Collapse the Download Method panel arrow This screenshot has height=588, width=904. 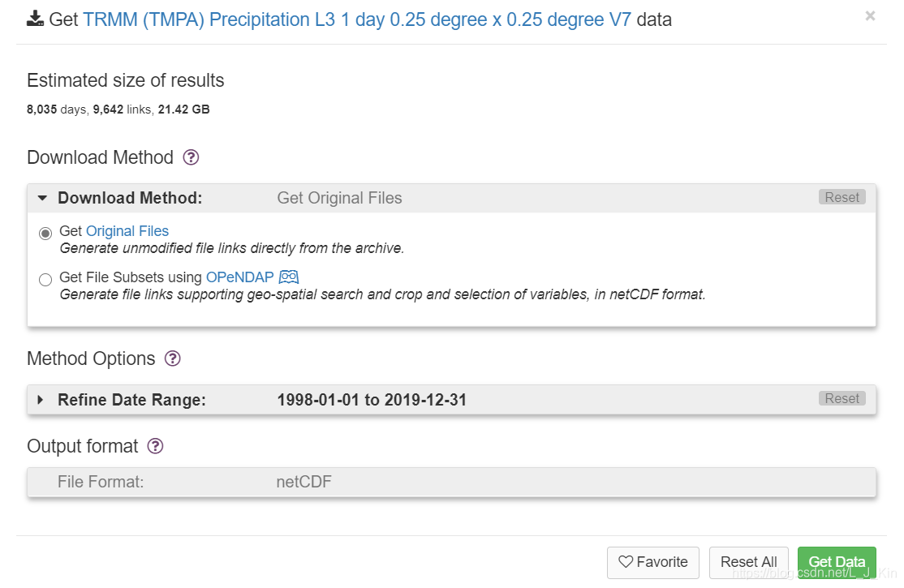pos(42,198)
